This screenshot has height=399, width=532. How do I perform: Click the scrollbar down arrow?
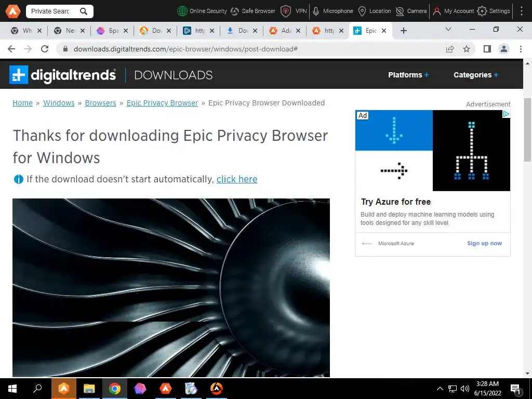[527, 374]
